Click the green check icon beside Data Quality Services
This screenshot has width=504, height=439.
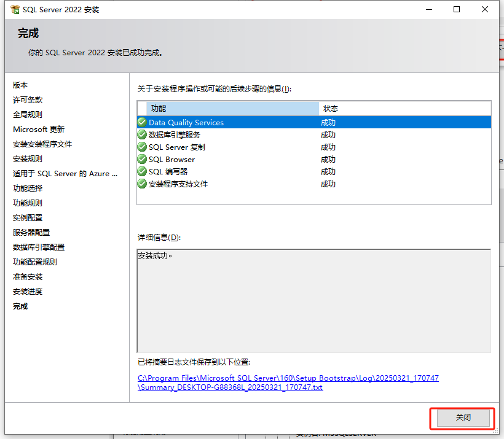(x=142, y=122)
